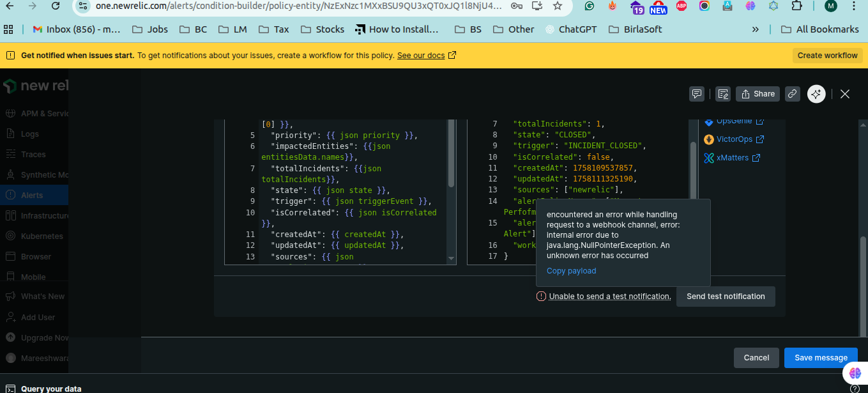This screenshot has width=868, height=393.
Task: Bookmark this page with the star icon
Action: click(558, 6)
